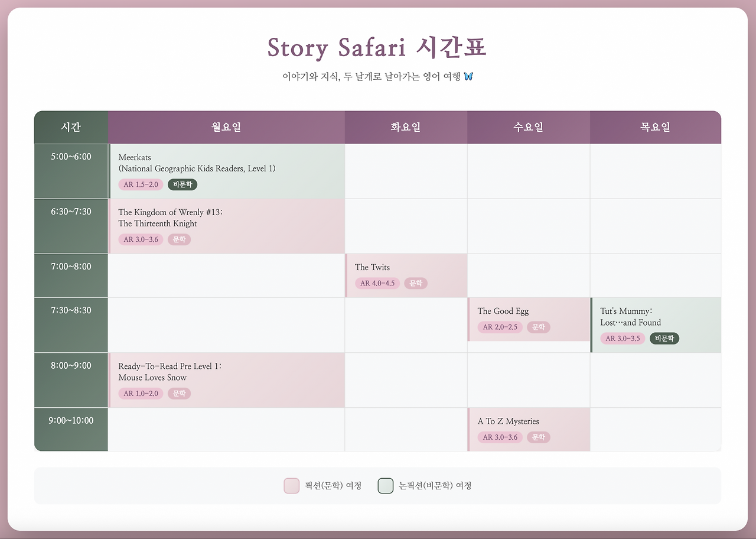Click the 시간 header cell
Viewport: 756px width, 539px height.
point(71,127)
